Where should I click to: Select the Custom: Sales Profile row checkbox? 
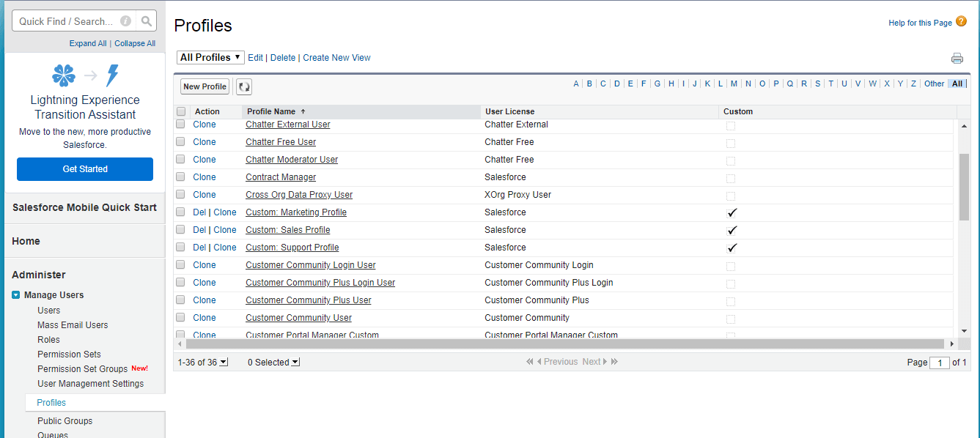click(181, 230)
